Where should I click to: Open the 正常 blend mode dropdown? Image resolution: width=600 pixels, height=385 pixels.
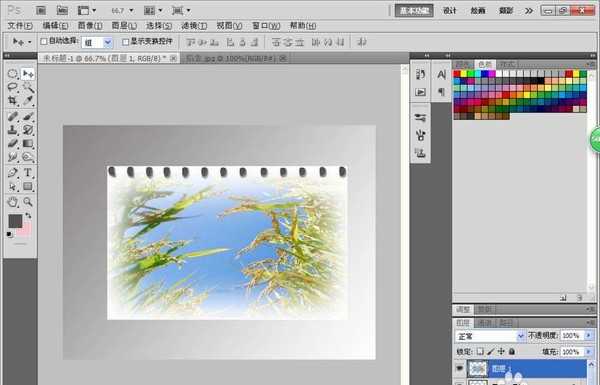(x=490, y=336)
